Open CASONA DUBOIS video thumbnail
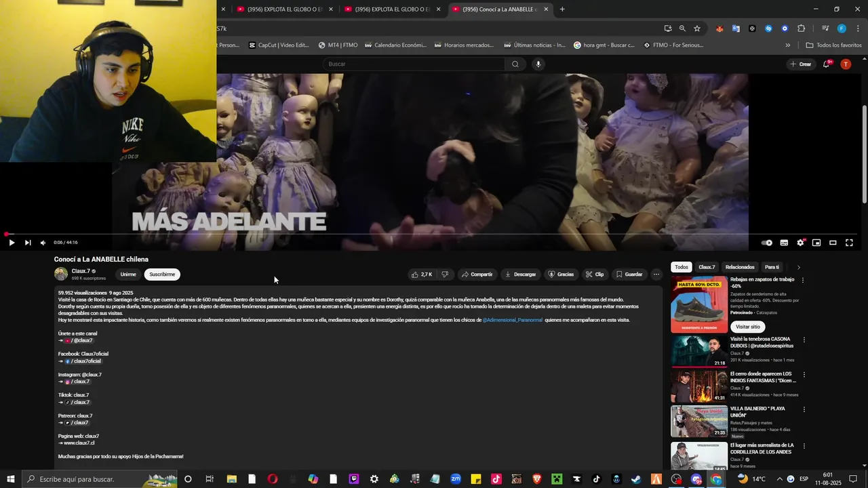 [699, 351]
